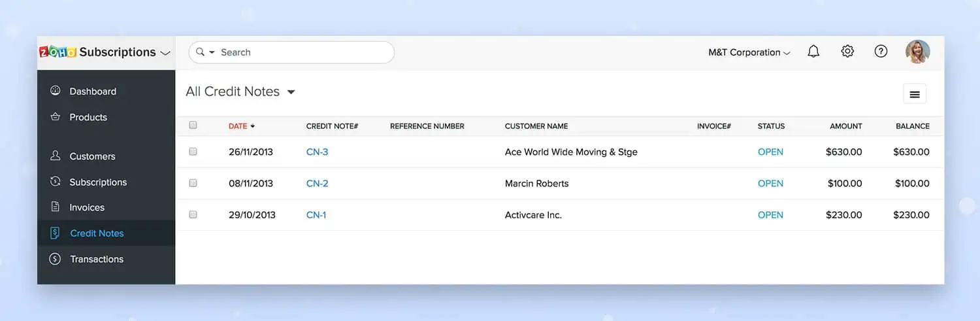Open the All Credit Notes view dropdown
Screen dimensions: 980x321
click(x=291, y=92)
